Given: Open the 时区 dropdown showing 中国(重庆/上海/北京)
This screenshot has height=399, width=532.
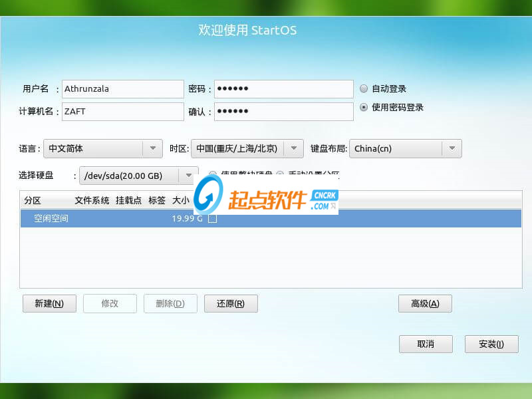Looking at the screenshot, I should [x=247, y=148].
